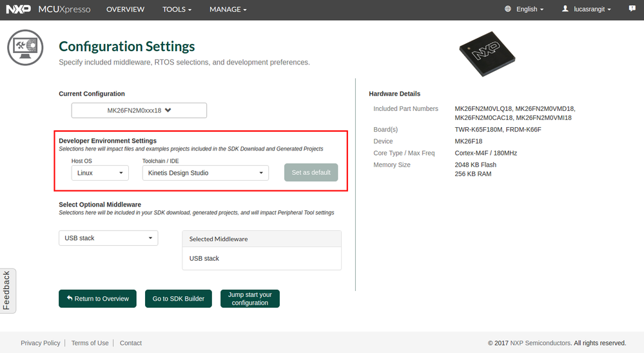Screen dimensions: 644x353
Task: Click the globe language icon
Action: click(508, 8)
